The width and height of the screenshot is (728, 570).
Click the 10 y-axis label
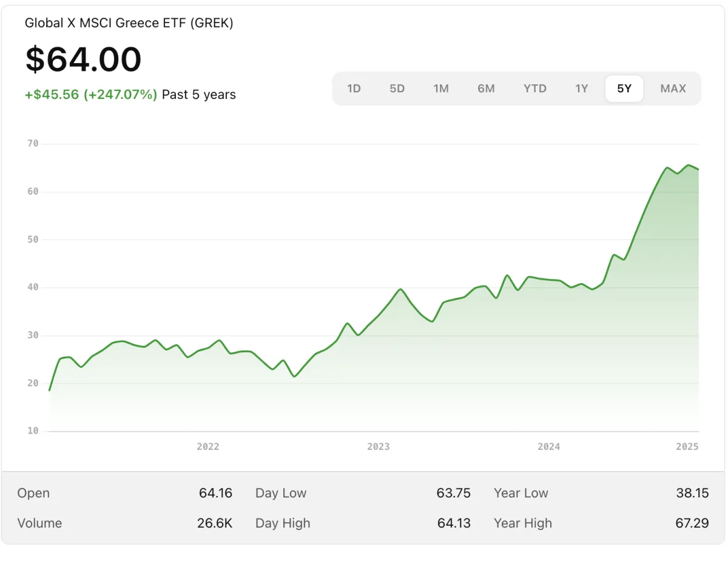tap(33, 431)
